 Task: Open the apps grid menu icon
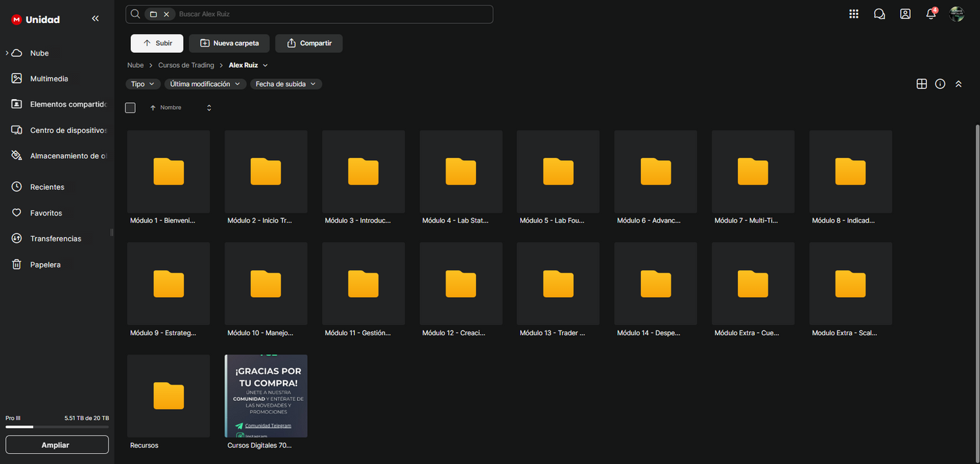[x=854, y=14]
